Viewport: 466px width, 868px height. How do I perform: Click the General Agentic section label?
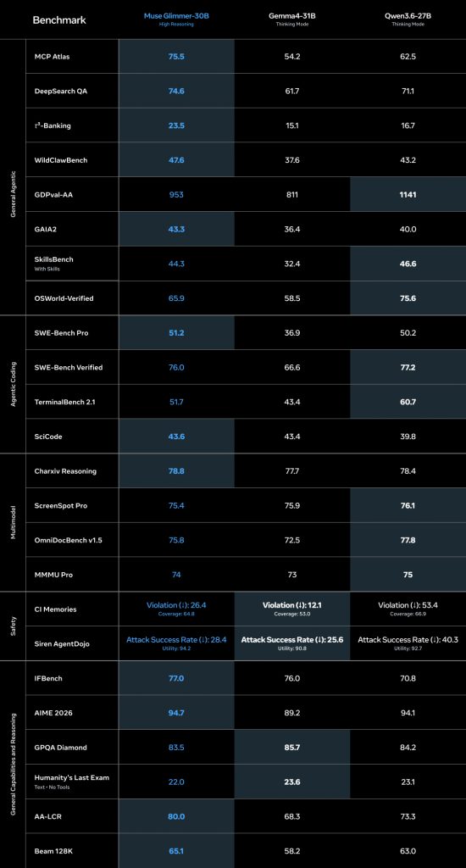13,177
